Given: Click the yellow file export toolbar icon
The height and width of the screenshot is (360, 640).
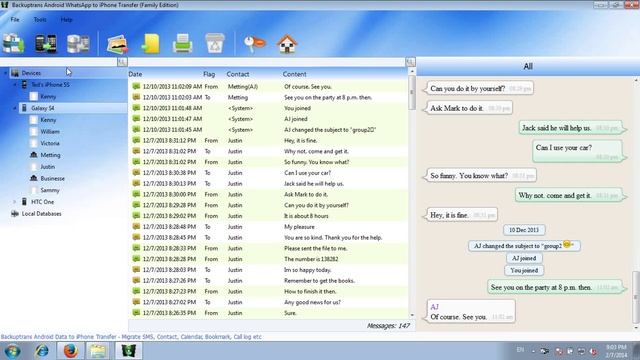Looking at the screenshot, I should coord(151,44).
